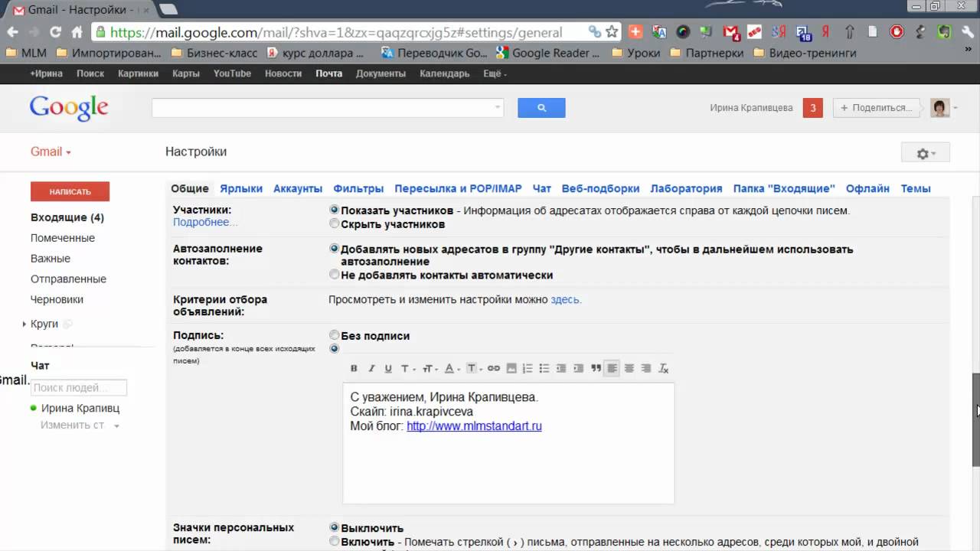Click the Gmail checker extension icon

[732, 32]
